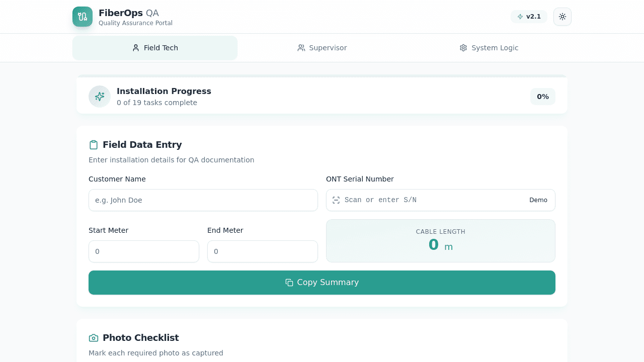Click the 0% progress indicator
Image resolution: width=644 pixels, height=362 pixels.
click(542, 96)
